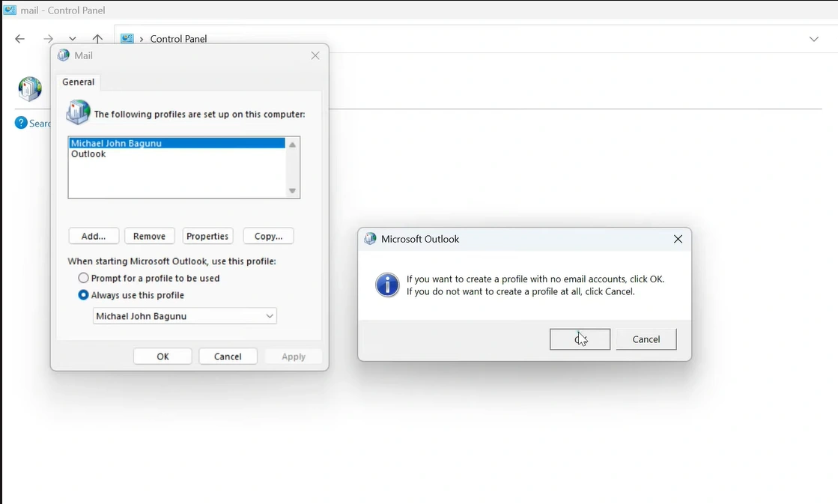This screenshot has width=838, height=504.
Task: Click the profiles icon beside "The following profiles"
Action: pyautogui.click(x=78, y=112)
